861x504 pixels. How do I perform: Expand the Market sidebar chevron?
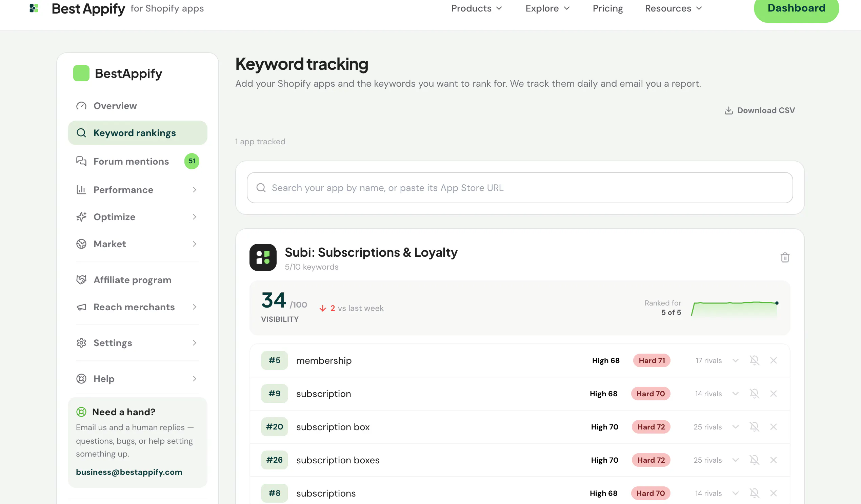point(195,244)
